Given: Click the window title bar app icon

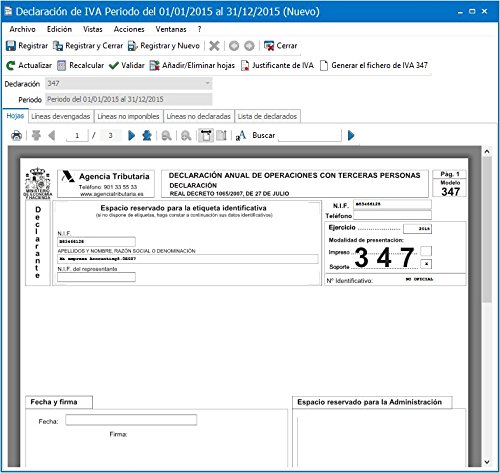Looking at the screenshot, I should coord(8,11).
